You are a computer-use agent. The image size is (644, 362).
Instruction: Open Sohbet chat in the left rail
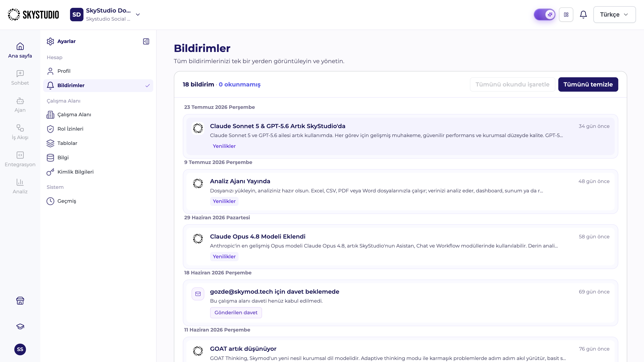pos(20,78)
